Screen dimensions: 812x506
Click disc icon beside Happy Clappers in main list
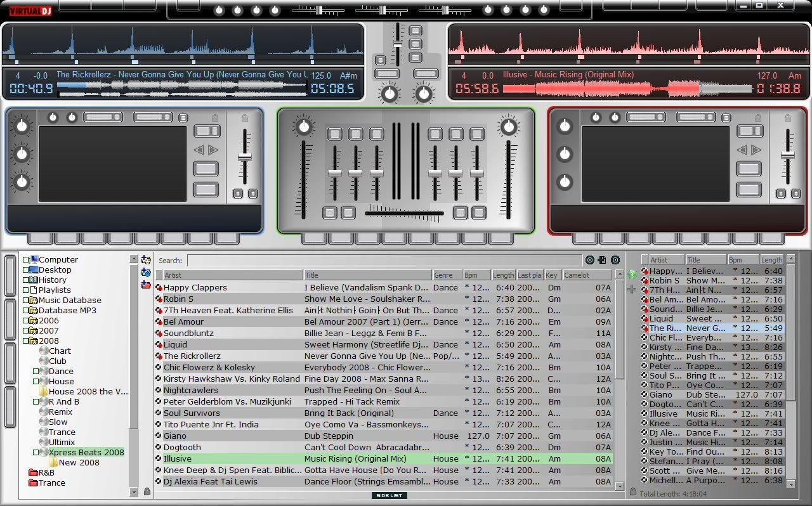coord(159,288)
